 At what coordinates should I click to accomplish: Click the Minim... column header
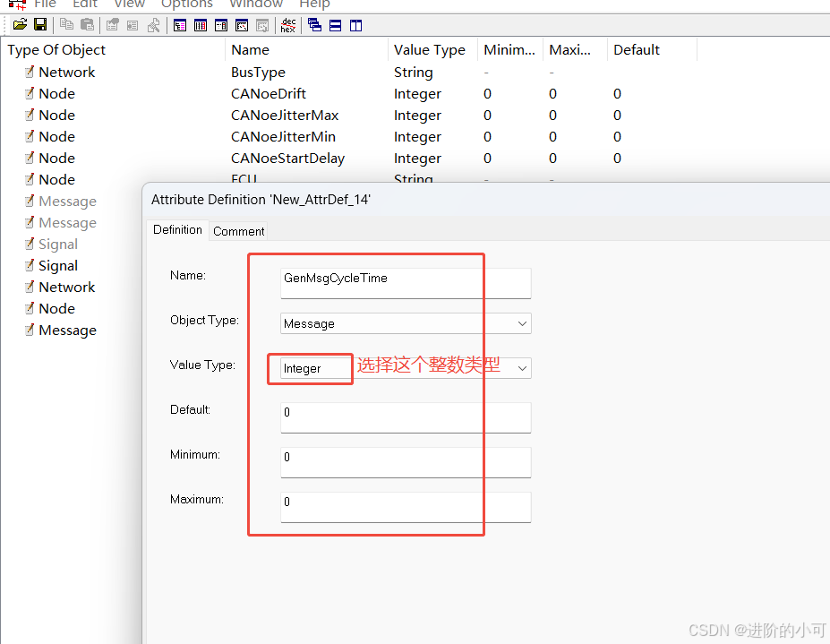(509, 50)
